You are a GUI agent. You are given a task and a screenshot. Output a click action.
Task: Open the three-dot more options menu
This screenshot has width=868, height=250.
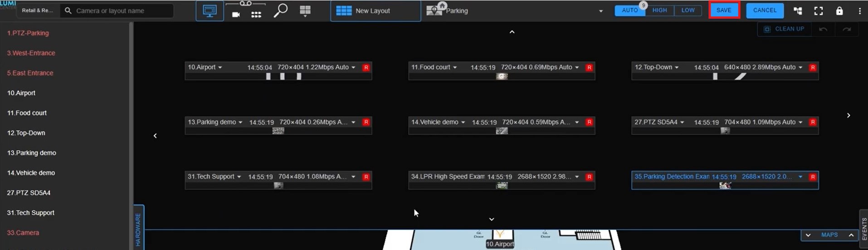[x=860, y=11]
